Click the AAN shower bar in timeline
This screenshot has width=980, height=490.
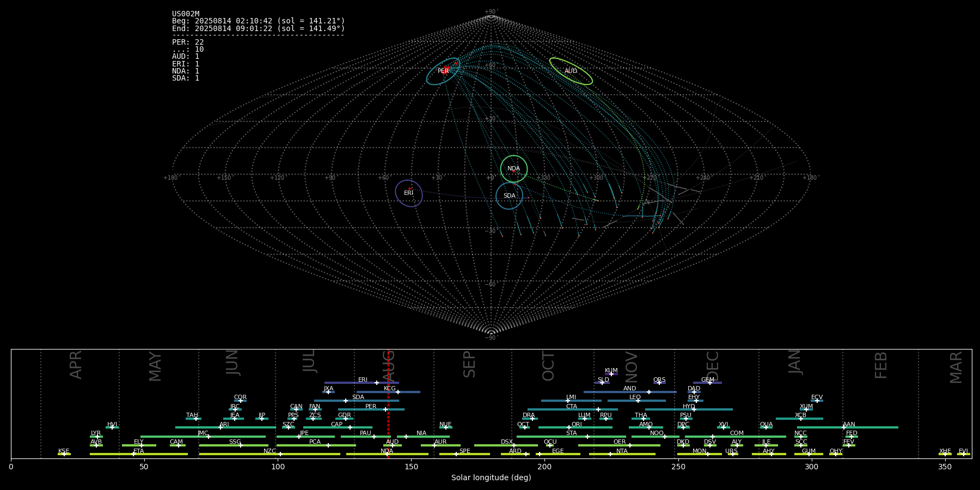click(x=848, y=427)
